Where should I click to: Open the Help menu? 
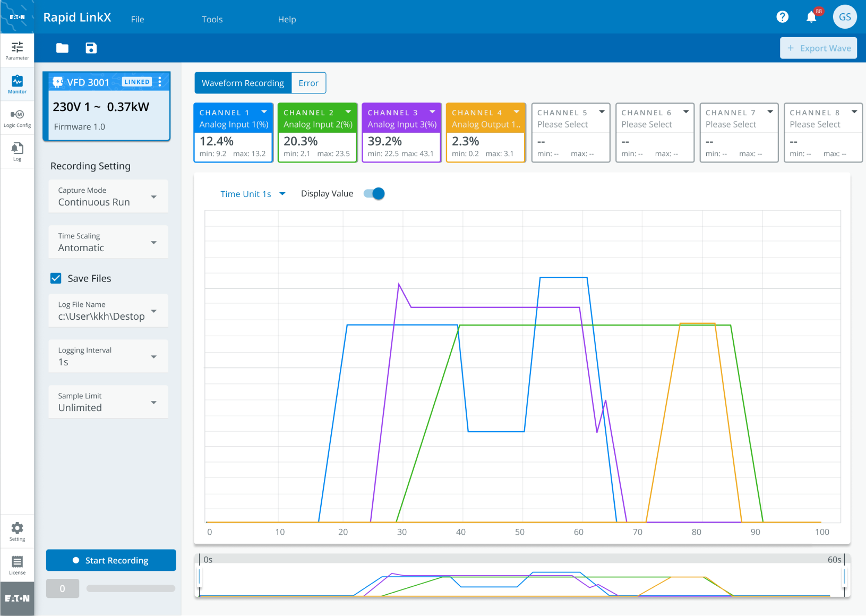pyautogui.click(x=287, y=19)
